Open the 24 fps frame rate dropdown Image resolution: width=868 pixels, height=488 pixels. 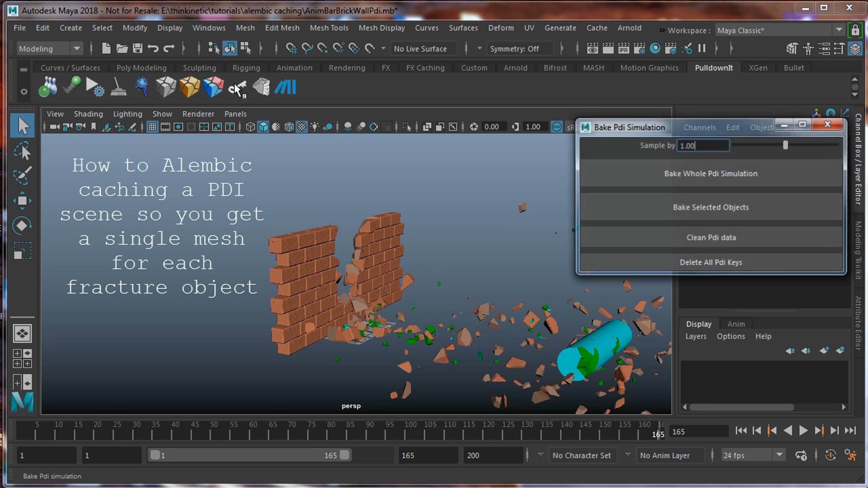753,455
